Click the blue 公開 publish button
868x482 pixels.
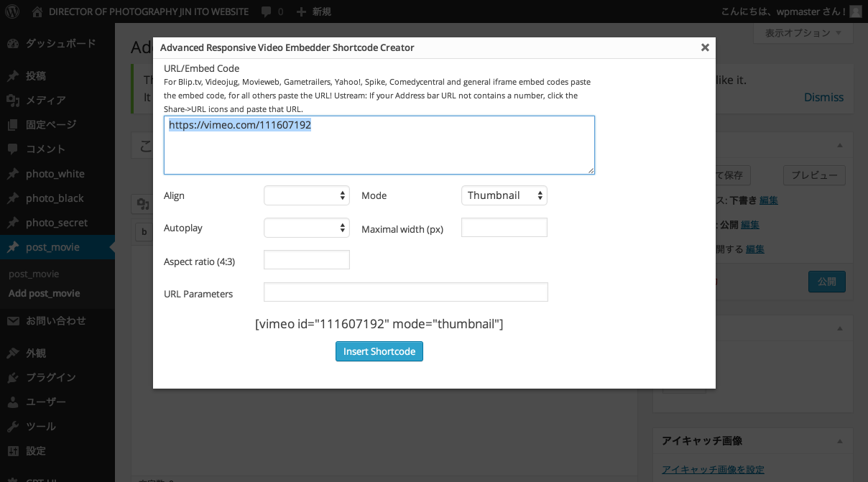click(x=827, y=282)
